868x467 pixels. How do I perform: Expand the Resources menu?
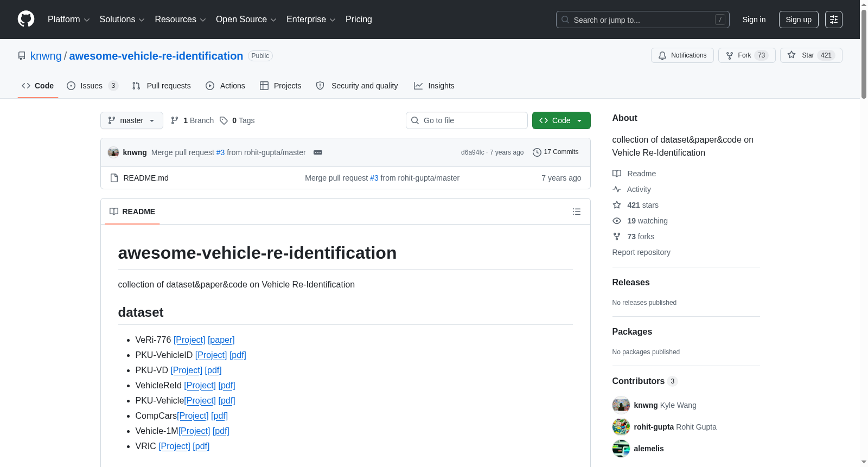[180, 20]
